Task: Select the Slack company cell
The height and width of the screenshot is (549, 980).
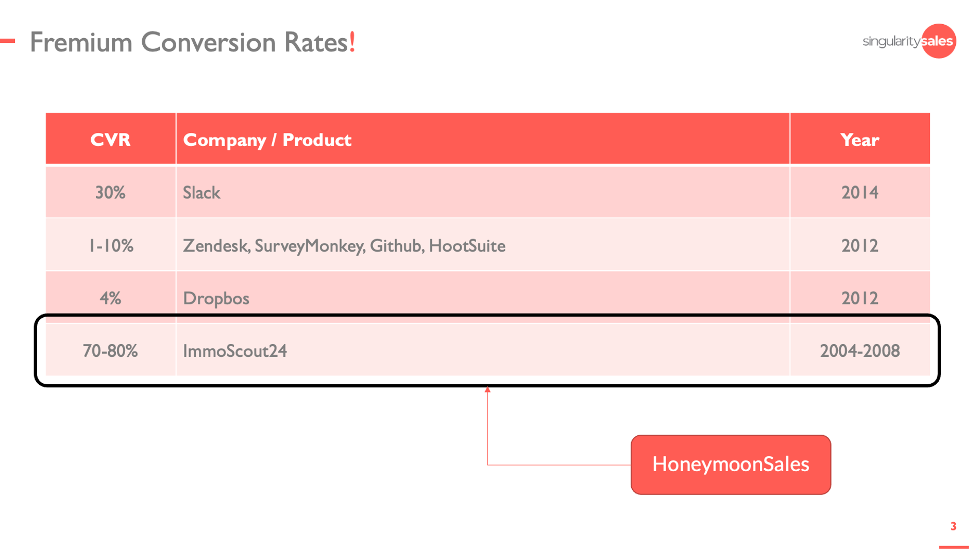Action: (201, 193)
